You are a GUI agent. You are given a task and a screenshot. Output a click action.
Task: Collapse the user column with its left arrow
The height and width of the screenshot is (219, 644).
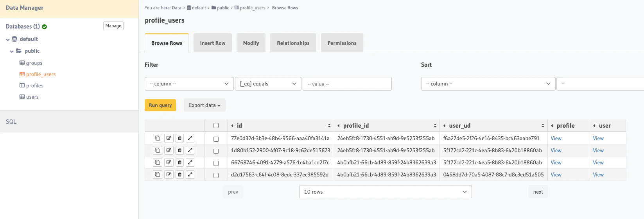[594, 126]
